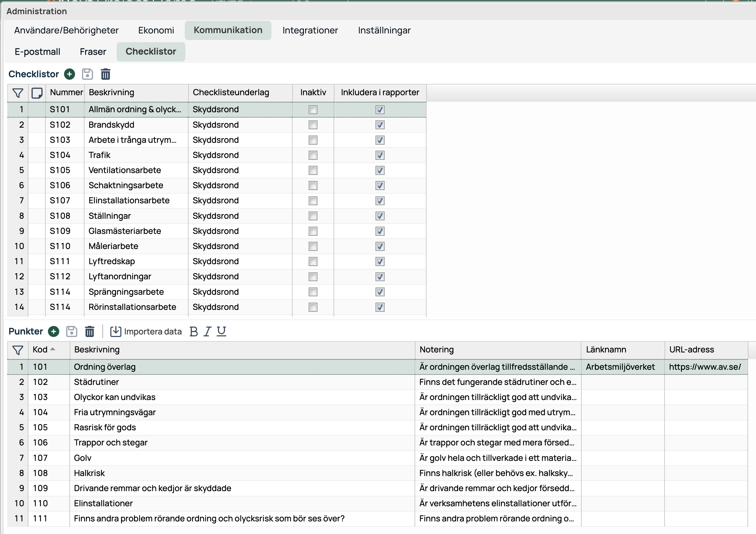Add a new checklist with plus icon

point(69,74)
